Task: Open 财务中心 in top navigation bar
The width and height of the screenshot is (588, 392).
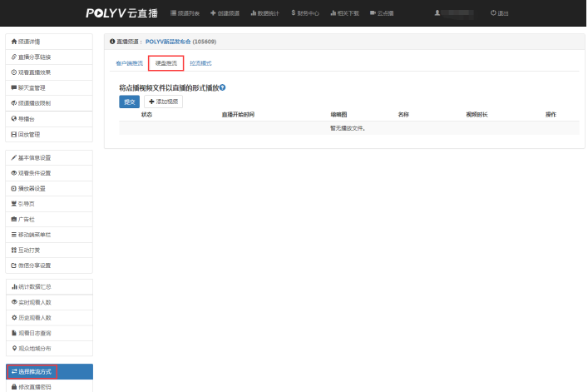Action: [304, 13]
